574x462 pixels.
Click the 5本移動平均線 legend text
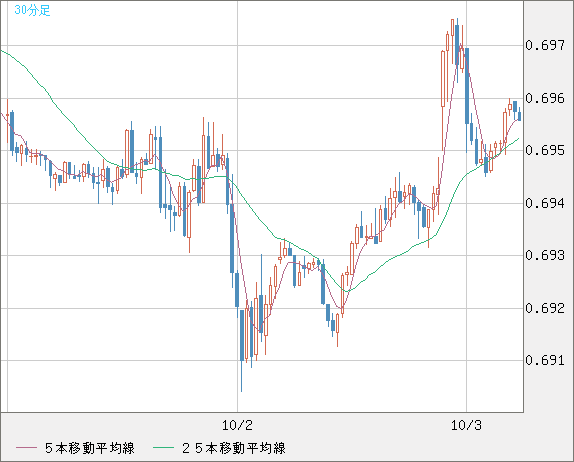(x=90, y=448)
